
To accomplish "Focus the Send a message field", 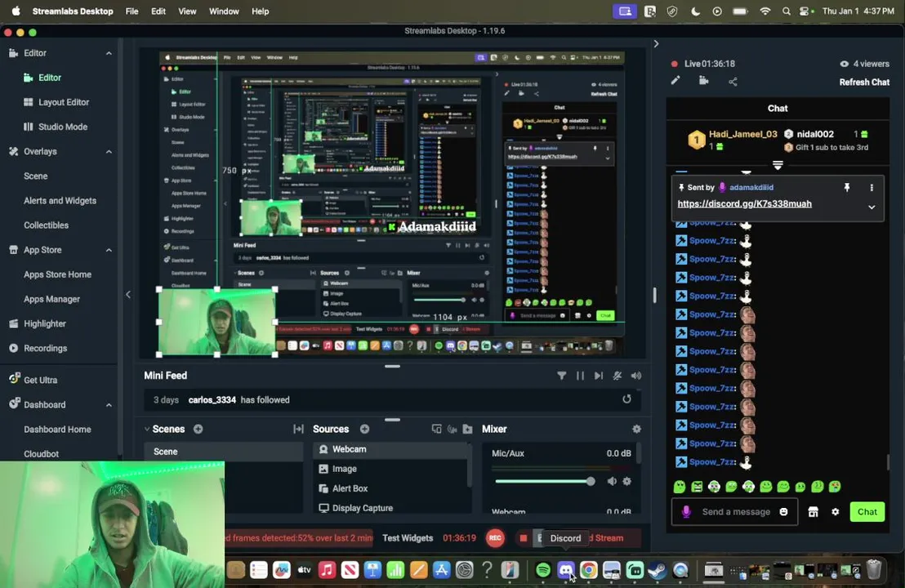I will pyautogui.click(x=736, y=512).
